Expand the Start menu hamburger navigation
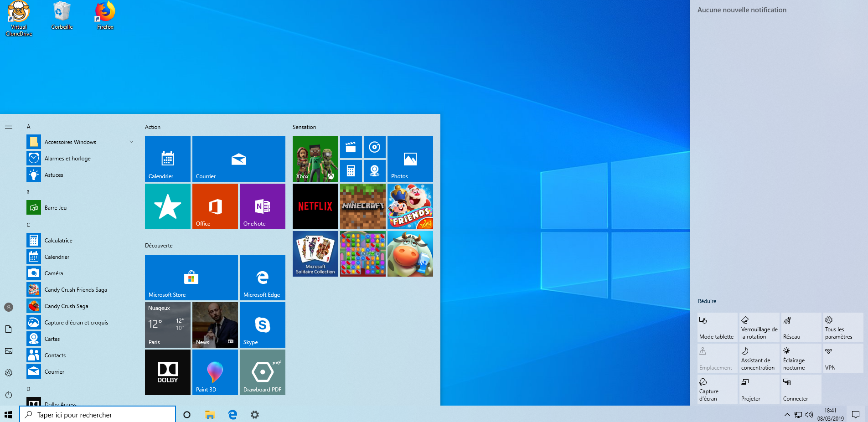 9,127
